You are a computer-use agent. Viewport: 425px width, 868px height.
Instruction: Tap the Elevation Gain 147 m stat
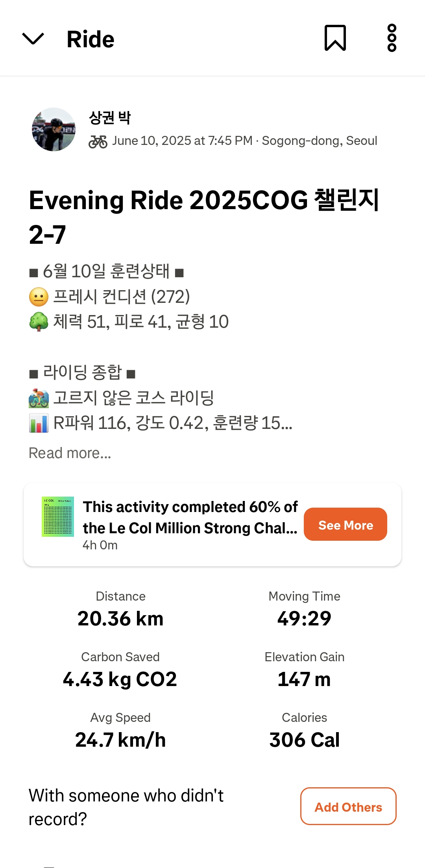point(304,670)
